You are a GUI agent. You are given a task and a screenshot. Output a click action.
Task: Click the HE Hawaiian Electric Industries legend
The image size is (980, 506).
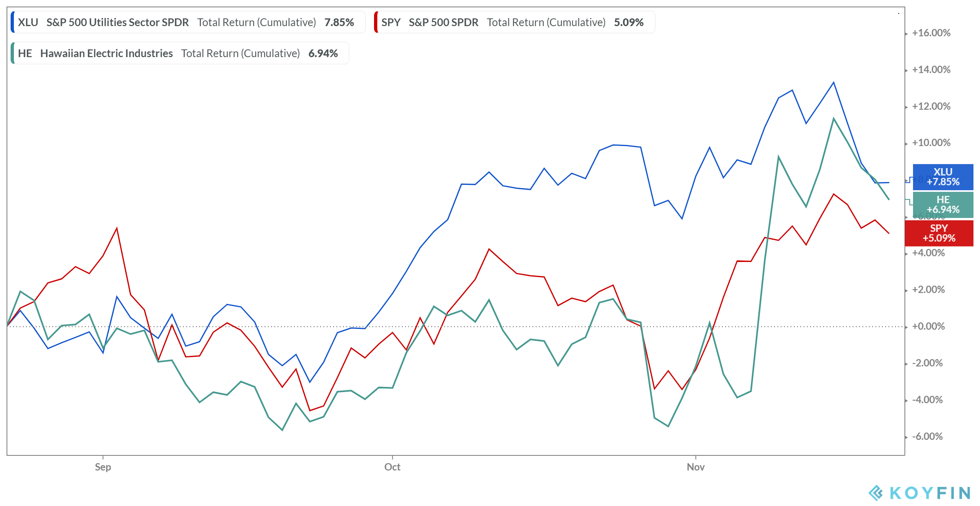click(x=180, y=53)
